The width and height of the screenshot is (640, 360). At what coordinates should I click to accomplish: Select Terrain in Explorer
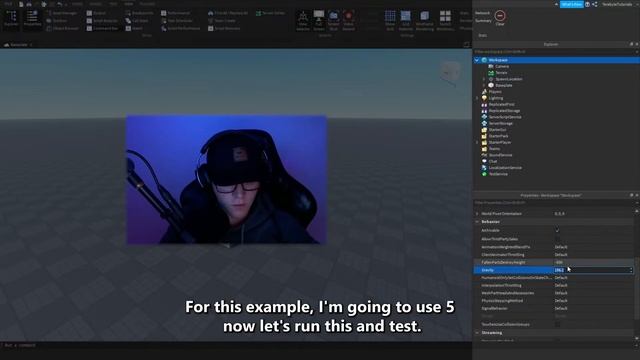(501, 73)
